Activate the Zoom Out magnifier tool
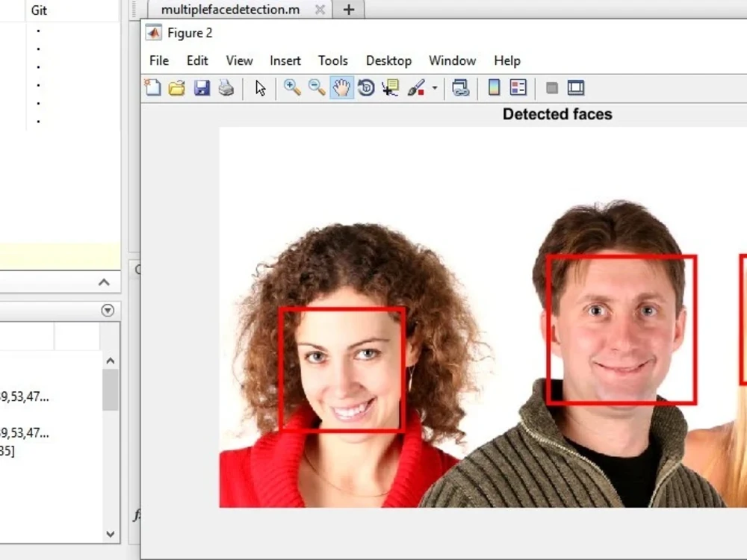Image resolution: width=747 pixels, height=560 pixels. pos(317,87)
